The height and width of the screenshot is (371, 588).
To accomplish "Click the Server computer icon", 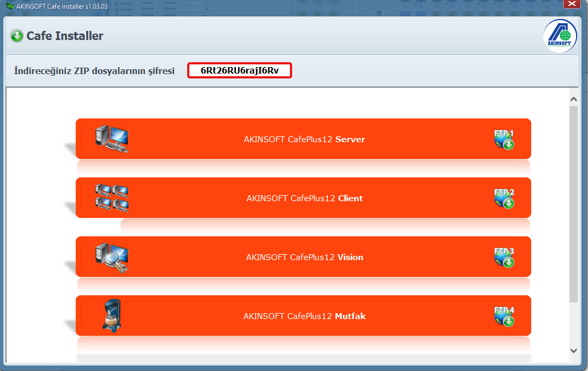I will pos(112,139).
